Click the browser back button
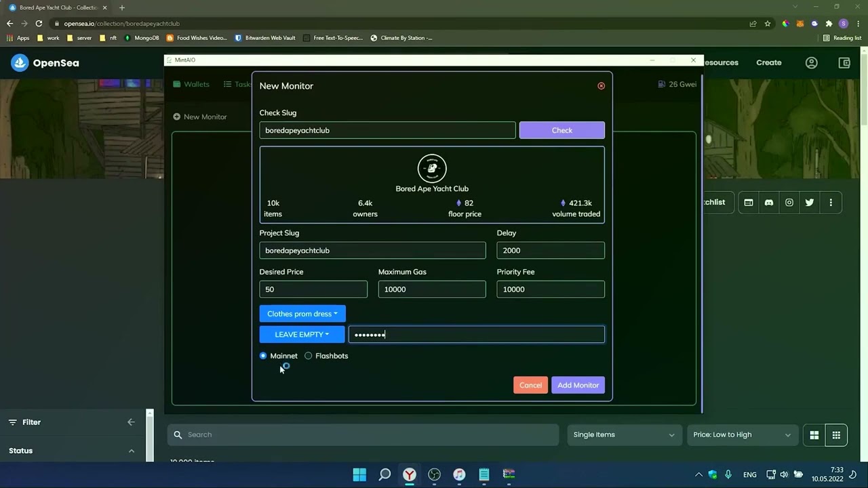The height and width of the screenshot is (488, 868). pyautogui.click(x=9, y=23)
